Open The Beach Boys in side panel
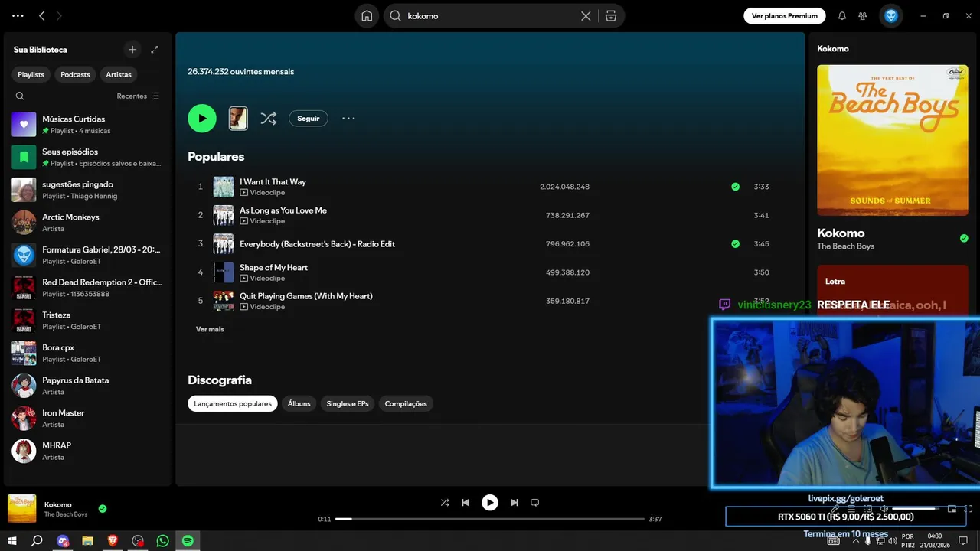The image size is (980, 551). point(845,246)
